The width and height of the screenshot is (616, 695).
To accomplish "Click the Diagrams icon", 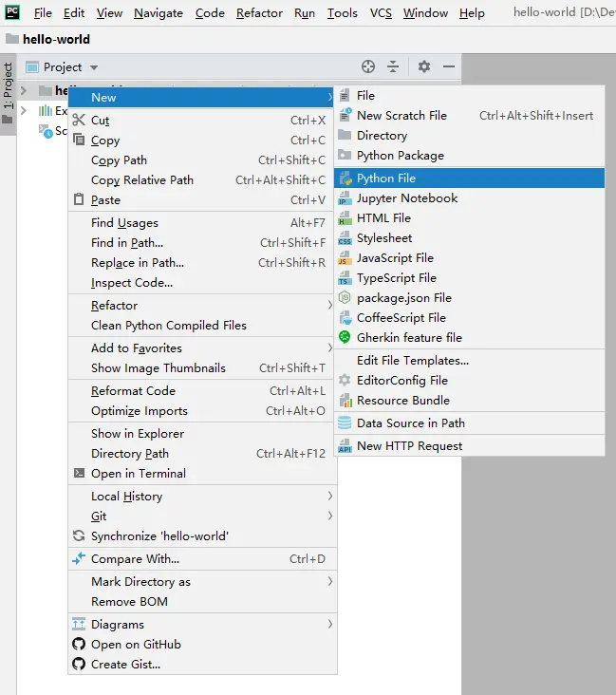I will [x=79, y=624].
